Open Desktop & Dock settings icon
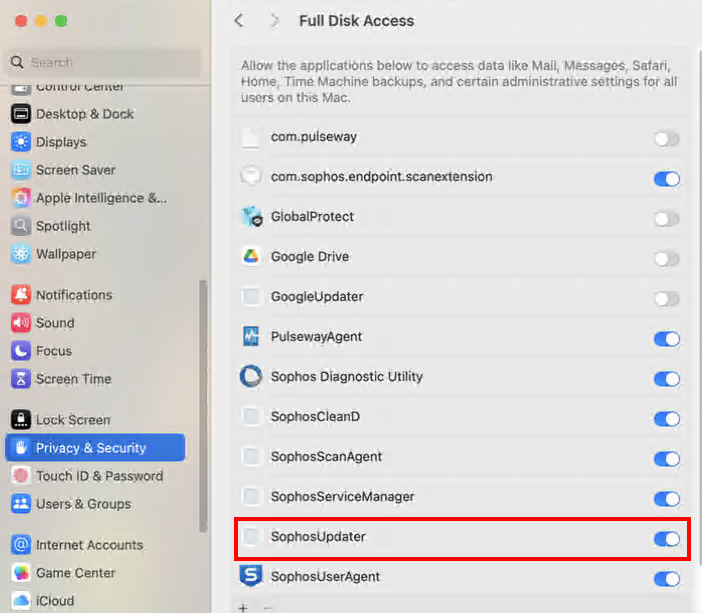 (21, 114)
